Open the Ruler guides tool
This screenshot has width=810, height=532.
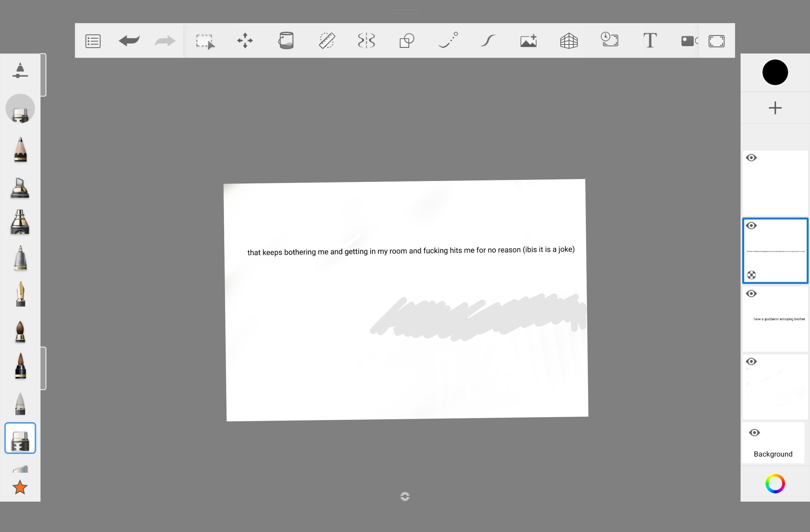pos(327,40)
